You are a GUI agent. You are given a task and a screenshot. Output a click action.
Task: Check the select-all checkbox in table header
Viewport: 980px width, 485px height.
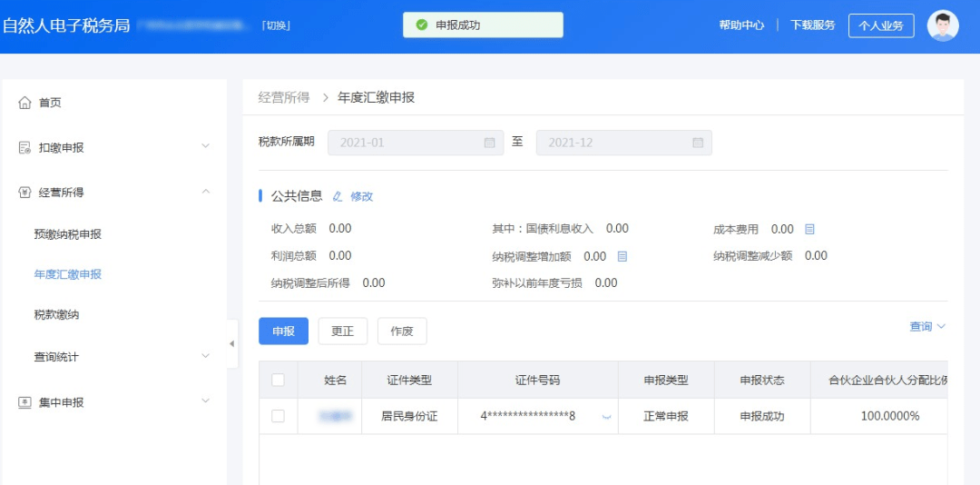point(279,380)
